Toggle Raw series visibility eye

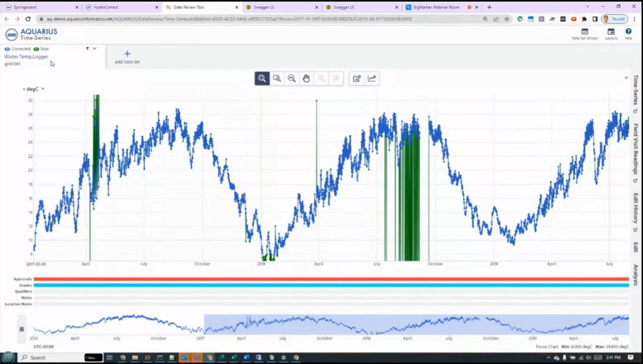(x=36, y=49)
